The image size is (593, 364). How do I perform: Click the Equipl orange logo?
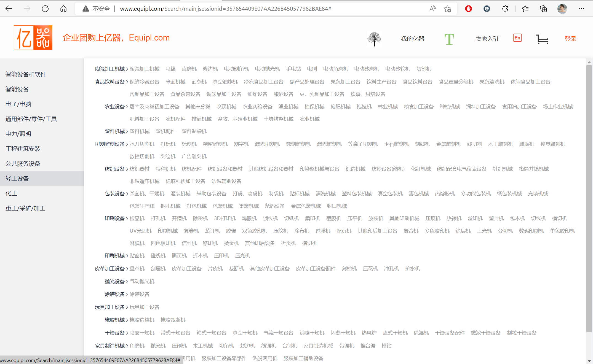33,38
